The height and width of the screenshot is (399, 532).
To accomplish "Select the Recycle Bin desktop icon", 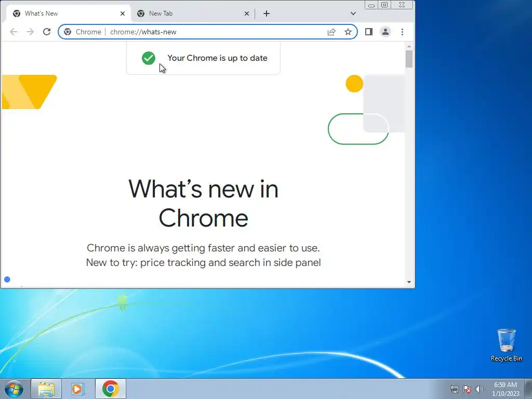I will [x=506, y=345].
